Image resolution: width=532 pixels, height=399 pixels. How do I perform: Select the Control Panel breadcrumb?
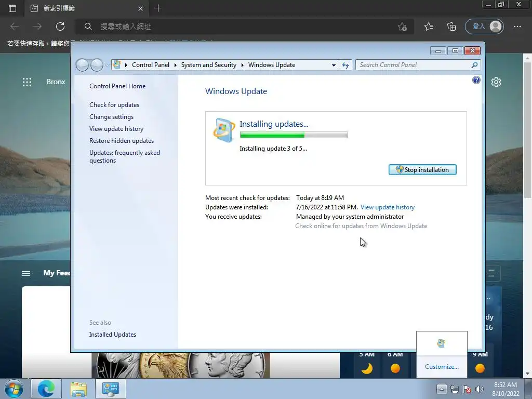[x=150, y=65]
